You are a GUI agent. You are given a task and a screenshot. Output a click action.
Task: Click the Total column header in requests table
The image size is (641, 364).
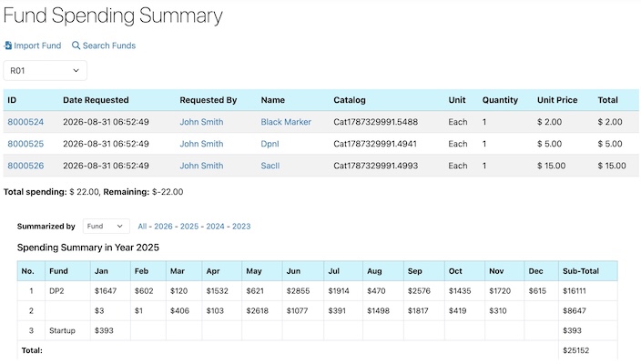pos(608,100)
